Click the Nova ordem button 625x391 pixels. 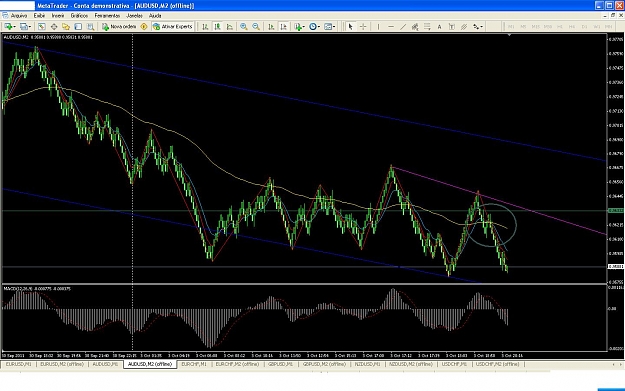[x=119, y=26]
